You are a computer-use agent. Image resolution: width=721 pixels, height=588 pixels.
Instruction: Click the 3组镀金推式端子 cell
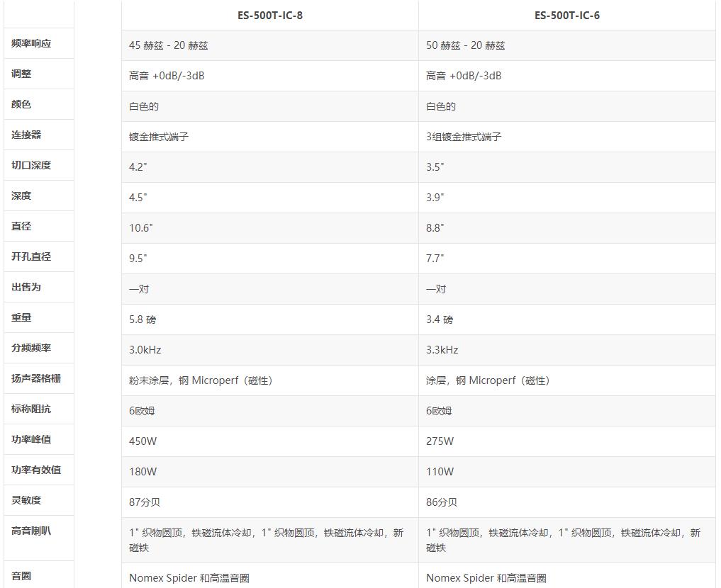point(464,137)
